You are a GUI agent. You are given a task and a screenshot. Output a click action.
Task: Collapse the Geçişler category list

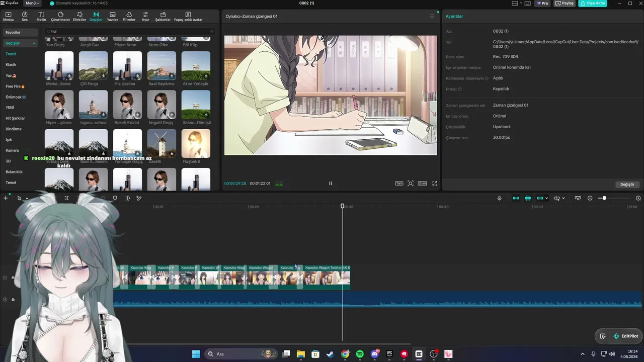34,43
